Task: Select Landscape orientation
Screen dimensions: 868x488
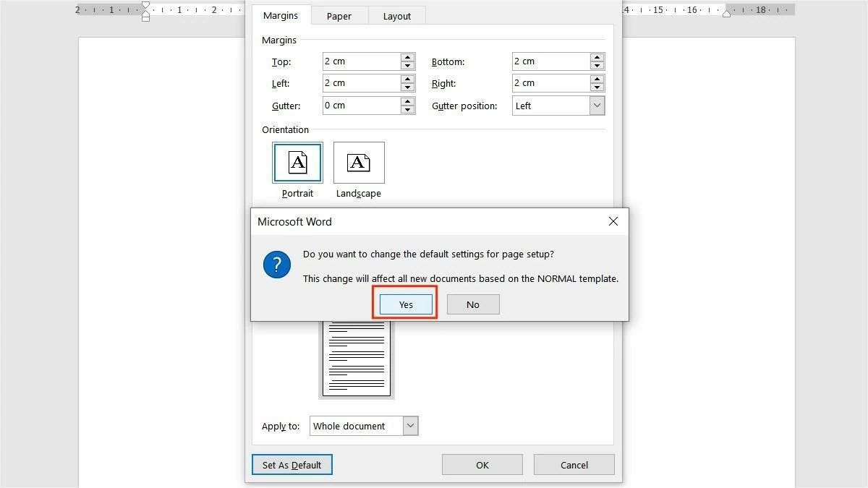Action: (x=358, y=162)
